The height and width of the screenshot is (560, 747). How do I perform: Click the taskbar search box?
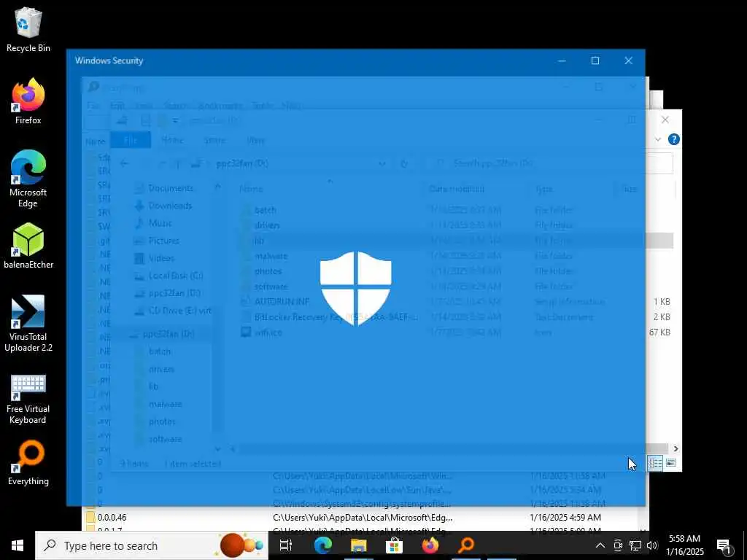pos(152,545)
